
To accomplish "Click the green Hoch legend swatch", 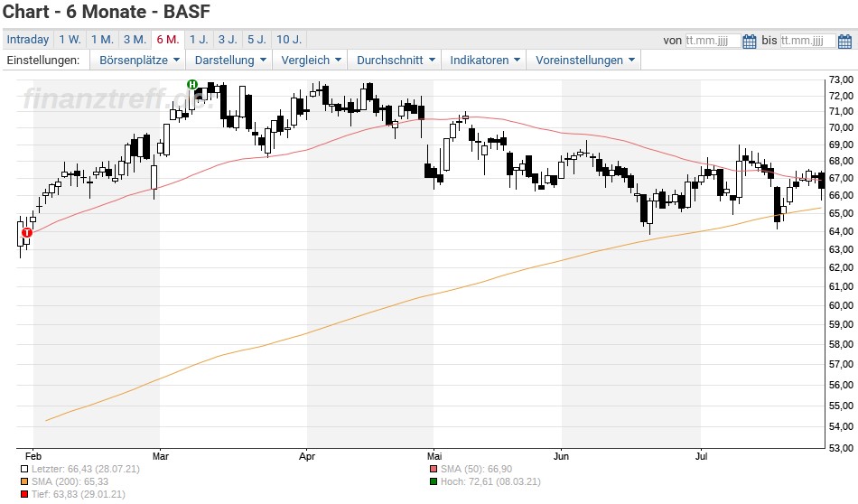I will pos(434,481).
